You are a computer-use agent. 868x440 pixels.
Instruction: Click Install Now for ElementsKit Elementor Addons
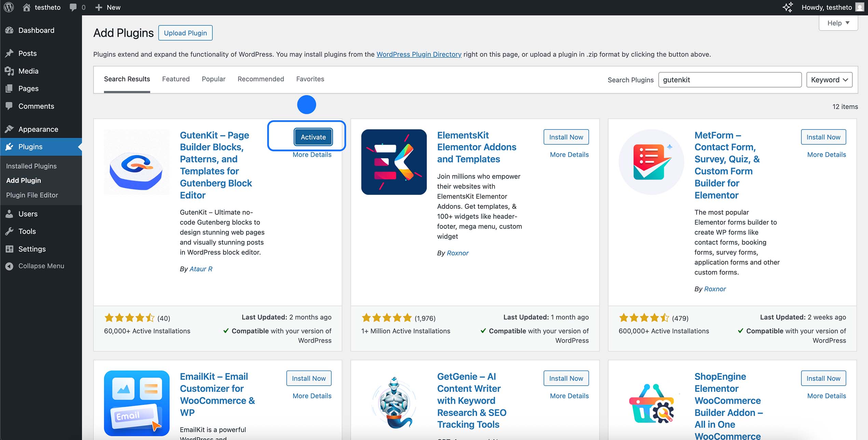tap(566, 137)
